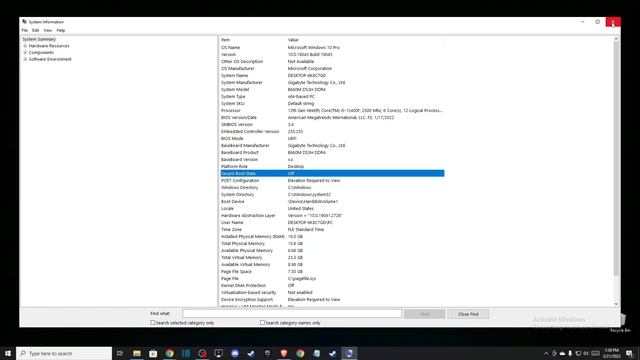Screen dimensions: 640x360
Task: Open the Edit menu
Action: click(x=36, y=30)
